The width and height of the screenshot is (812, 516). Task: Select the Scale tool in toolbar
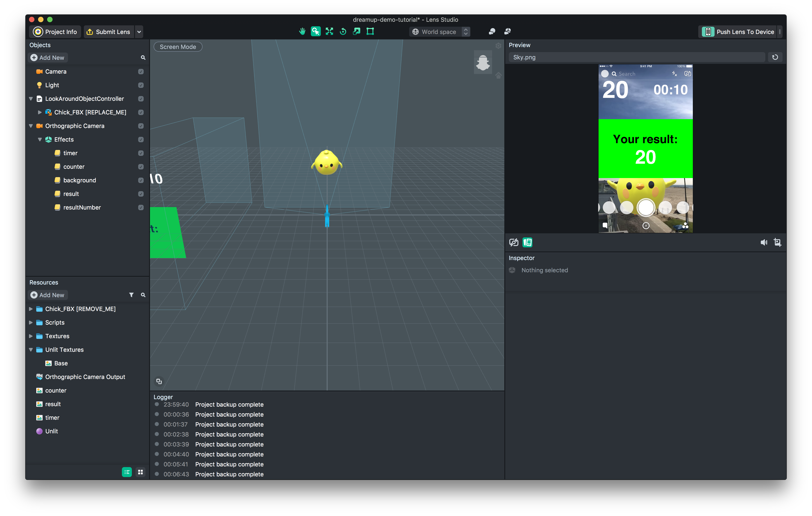click(x=356, y=31)
